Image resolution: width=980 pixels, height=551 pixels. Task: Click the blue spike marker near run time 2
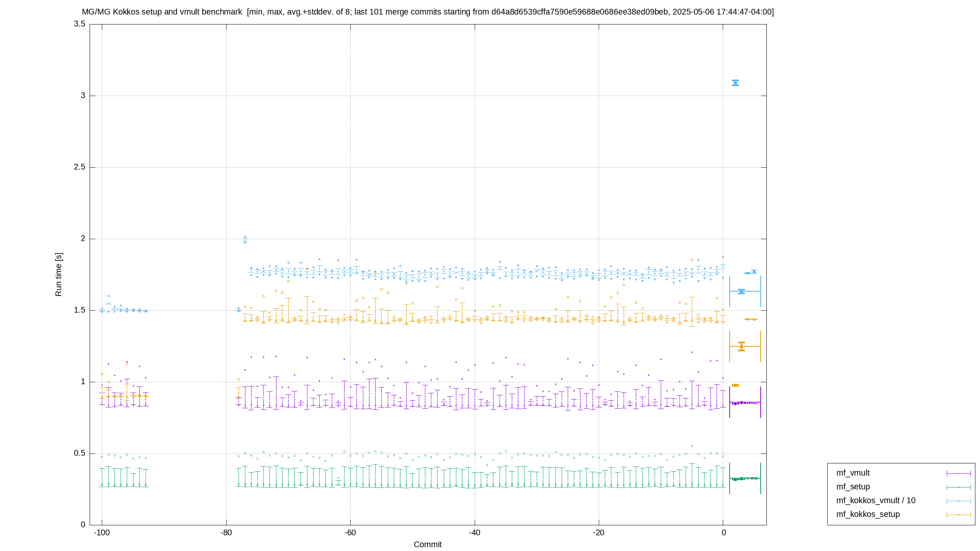point(245,240)
